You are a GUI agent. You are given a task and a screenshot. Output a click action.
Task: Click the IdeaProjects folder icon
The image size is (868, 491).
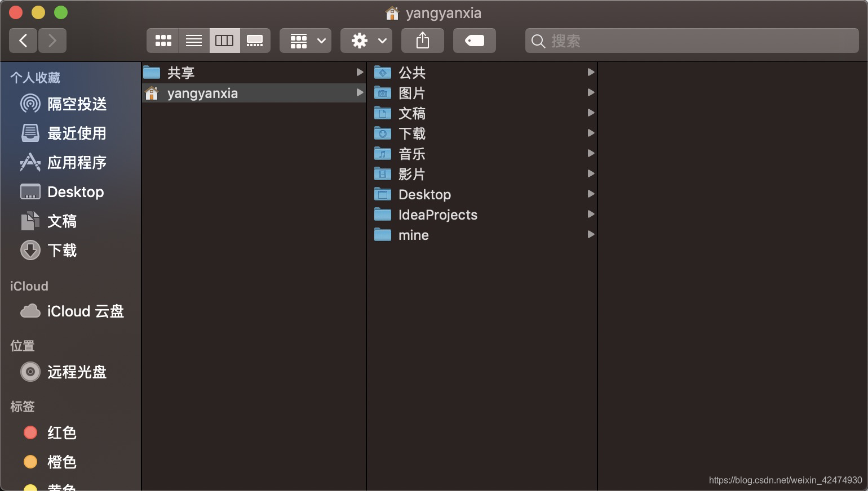point(383,214)
